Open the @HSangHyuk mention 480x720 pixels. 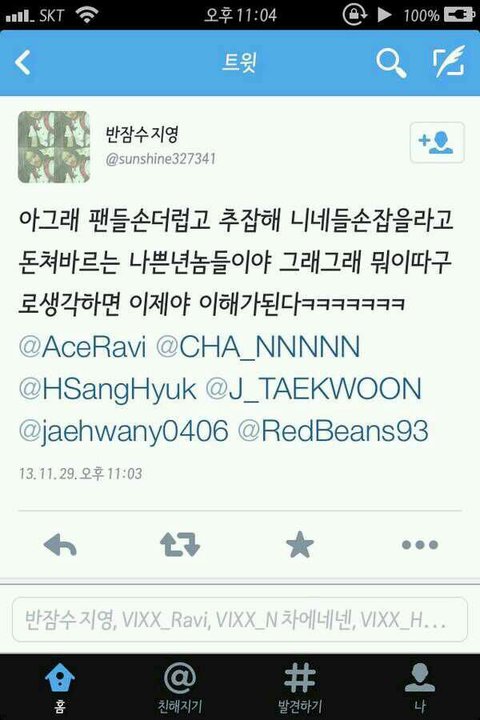(x=107, y=389)
